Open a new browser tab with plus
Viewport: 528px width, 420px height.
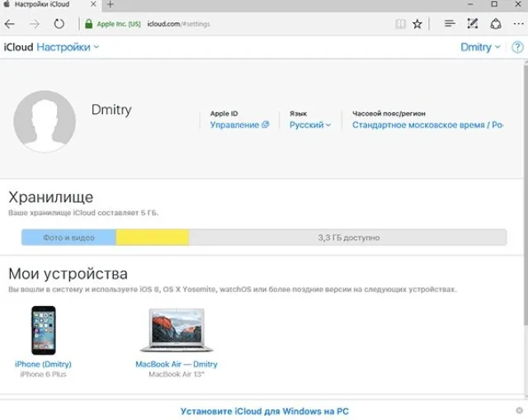(x=110, y=4)
